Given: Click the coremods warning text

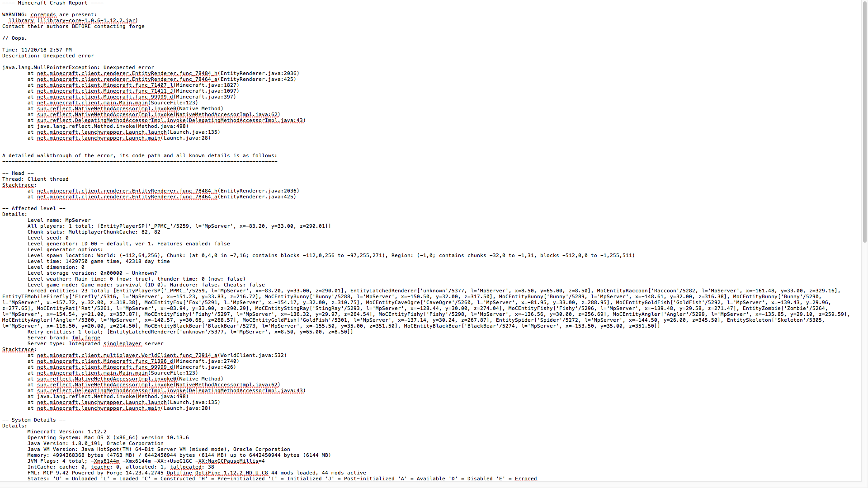Looking at the screenshot, I should [43, 14].
